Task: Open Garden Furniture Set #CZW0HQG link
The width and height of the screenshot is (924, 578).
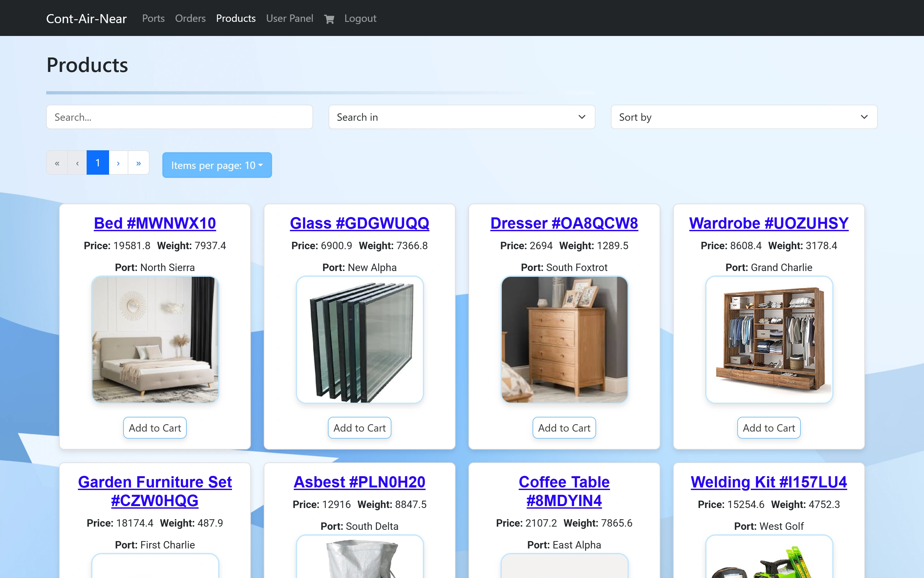Action: 155,491
